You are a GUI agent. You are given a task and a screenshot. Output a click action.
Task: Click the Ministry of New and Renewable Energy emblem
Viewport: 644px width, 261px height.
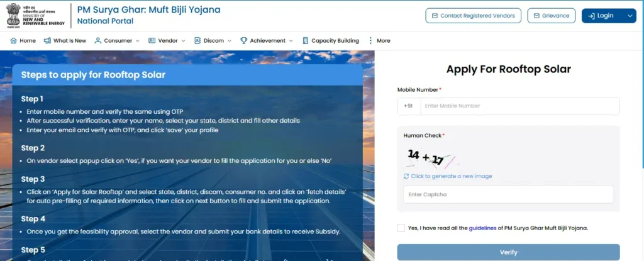14,16
